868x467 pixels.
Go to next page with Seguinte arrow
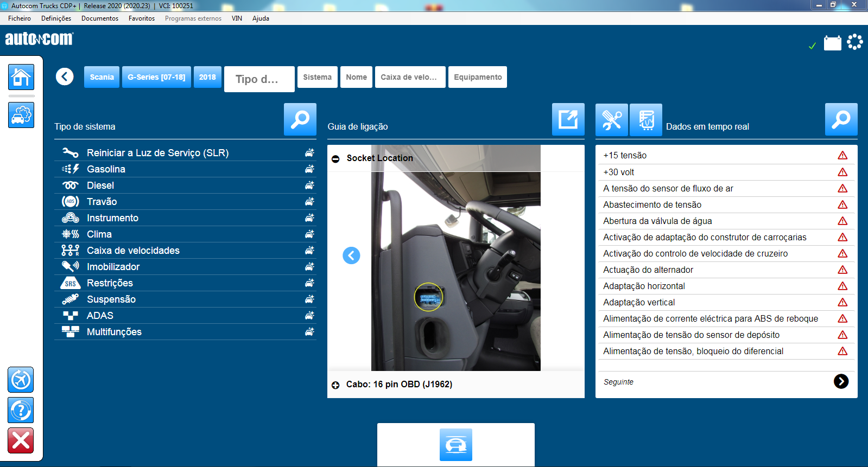point(841,381)
